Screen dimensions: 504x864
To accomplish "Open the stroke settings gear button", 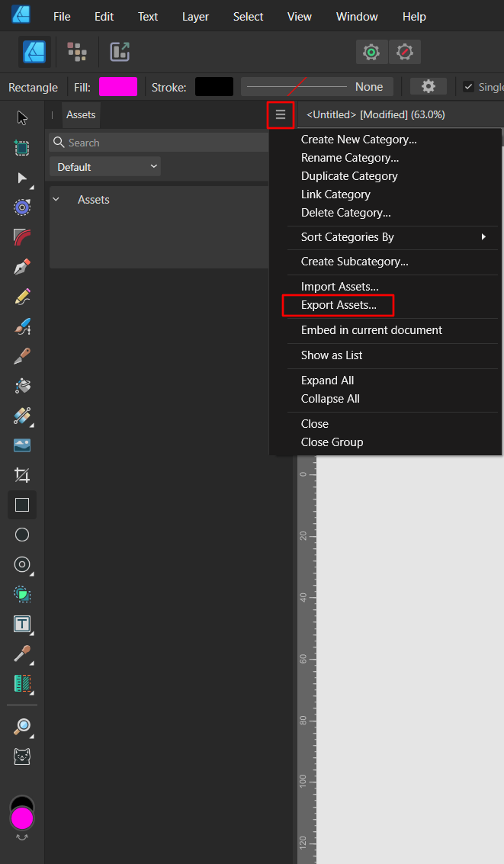I will pyautogui.click(x=428, y=86).
